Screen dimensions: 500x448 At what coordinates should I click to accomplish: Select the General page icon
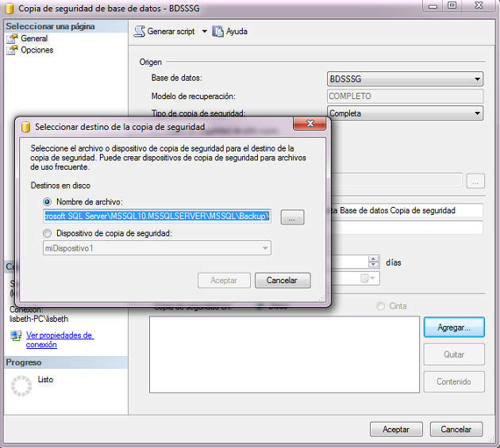click(x=13, y=38)
